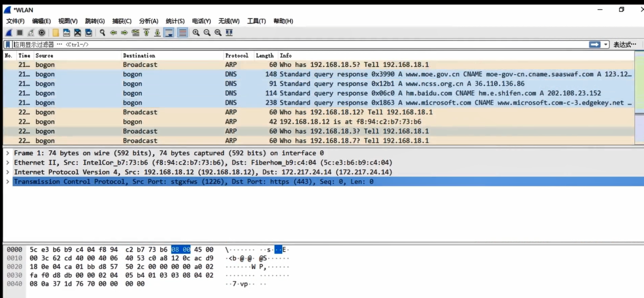The height and width of the screenshot is (298, 644).
Task: Open capture options gear icon
Action: click(x=42, y=33)
